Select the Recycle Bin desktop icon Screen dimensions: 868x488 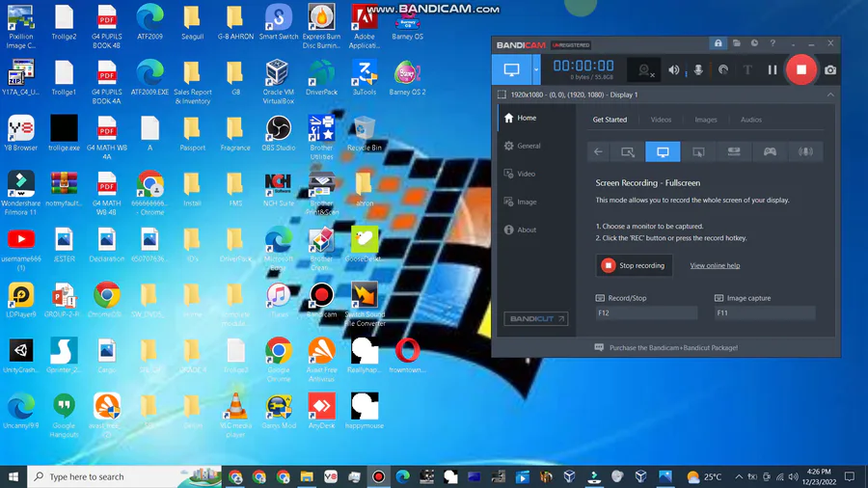pyautogui.click(x=365, y=133)
